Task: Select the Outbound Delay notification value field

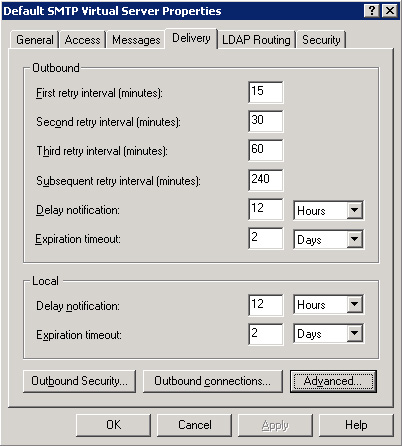Action: coord(266,209)
